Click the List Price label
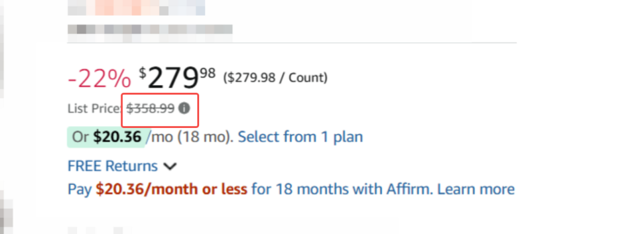 [x=95, y=108]
